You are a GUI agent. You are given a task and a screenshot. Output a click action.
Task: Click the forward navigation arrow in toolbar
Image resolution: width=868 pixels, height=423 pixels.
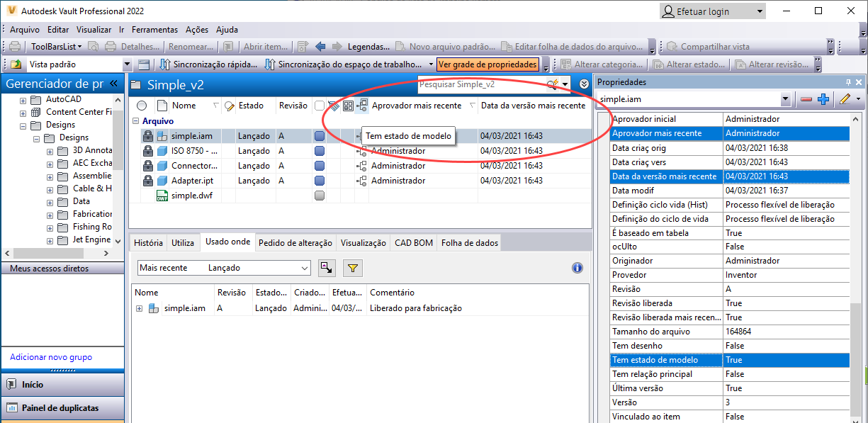[x=336, y=47]
